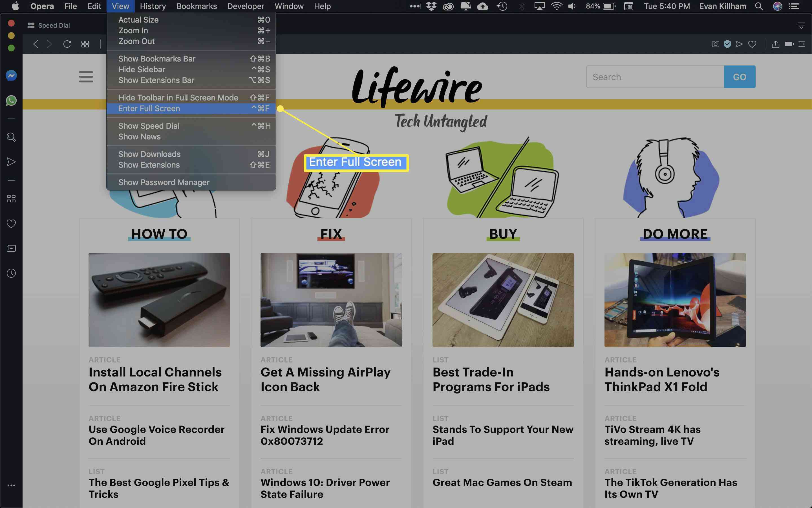Toggle Hide Toolbar in Full Screen Mode

click(x=191, y=98)
